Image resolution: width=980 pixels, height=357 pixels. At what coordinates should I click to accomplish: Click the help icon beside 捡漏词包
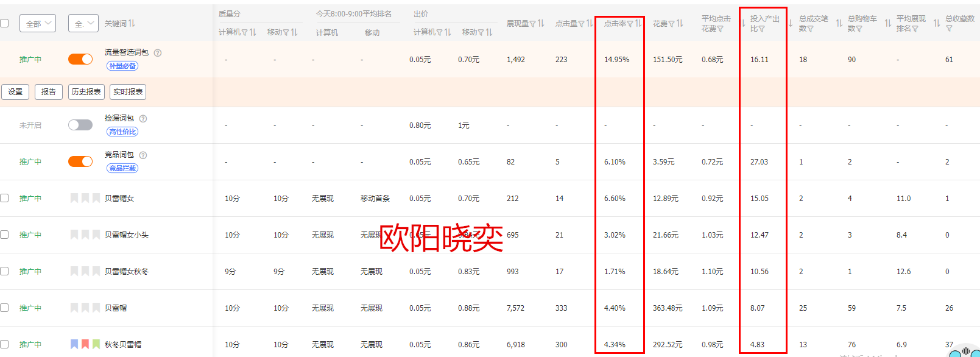point(143,119)
